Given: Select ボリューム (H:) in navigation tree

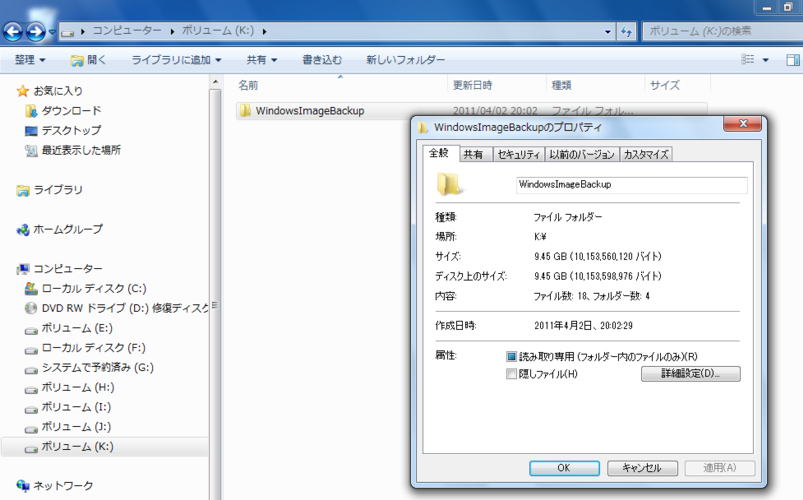Looking at the screenshot, I should pyautogui.click(x=77, y=387).
